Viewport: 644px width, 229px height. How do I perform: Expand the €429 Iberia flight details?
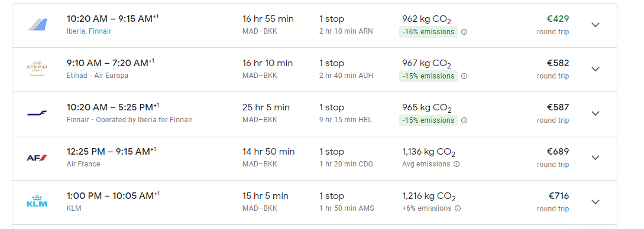(x=595, y=25)
